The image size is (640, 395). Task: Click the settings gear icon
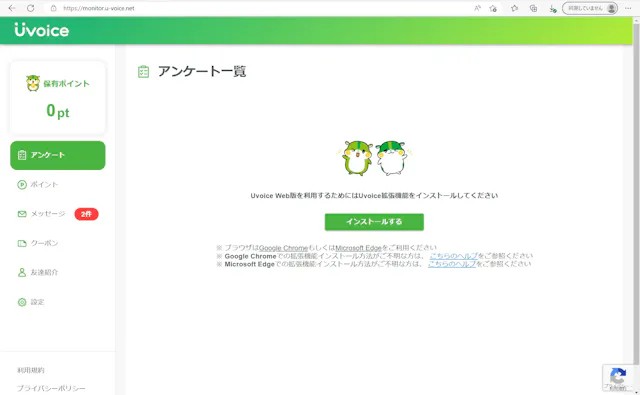coord(22,302)
